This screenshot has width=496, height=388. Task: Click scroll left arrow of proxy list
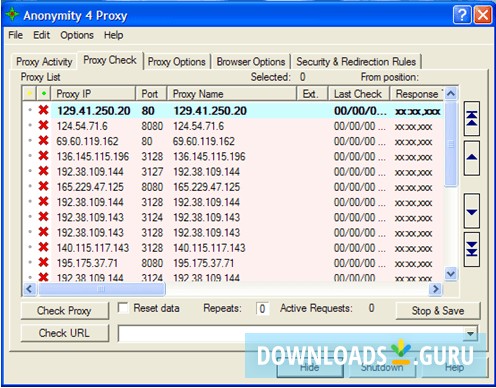[x=29, y=289]
